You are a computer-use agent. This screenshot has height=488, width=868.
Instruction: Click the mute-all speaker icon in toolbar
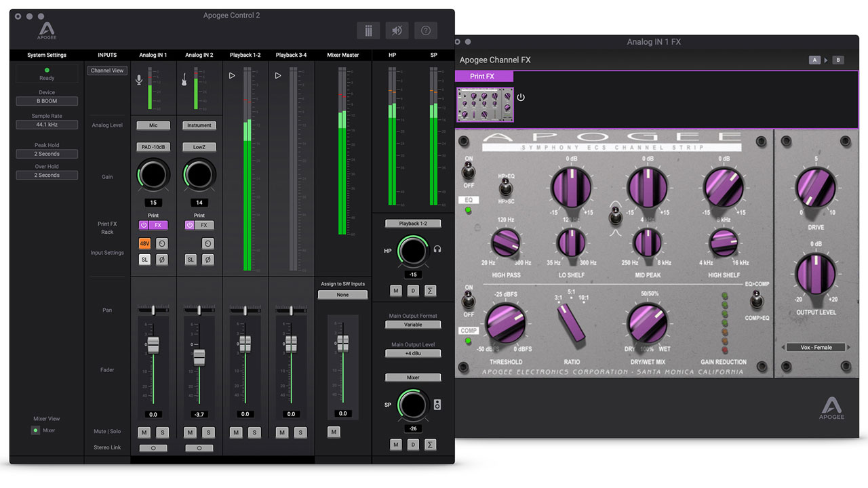[x=397, y=30]
